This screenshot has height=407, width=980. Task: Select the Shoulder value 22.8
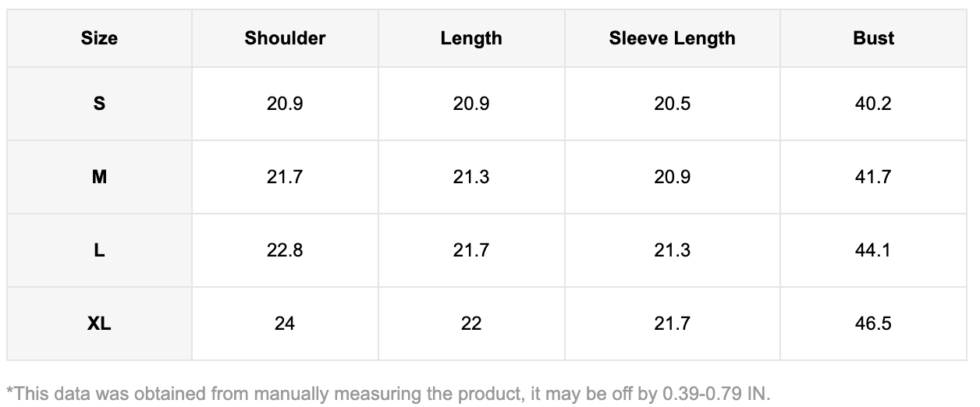point(285,250)
